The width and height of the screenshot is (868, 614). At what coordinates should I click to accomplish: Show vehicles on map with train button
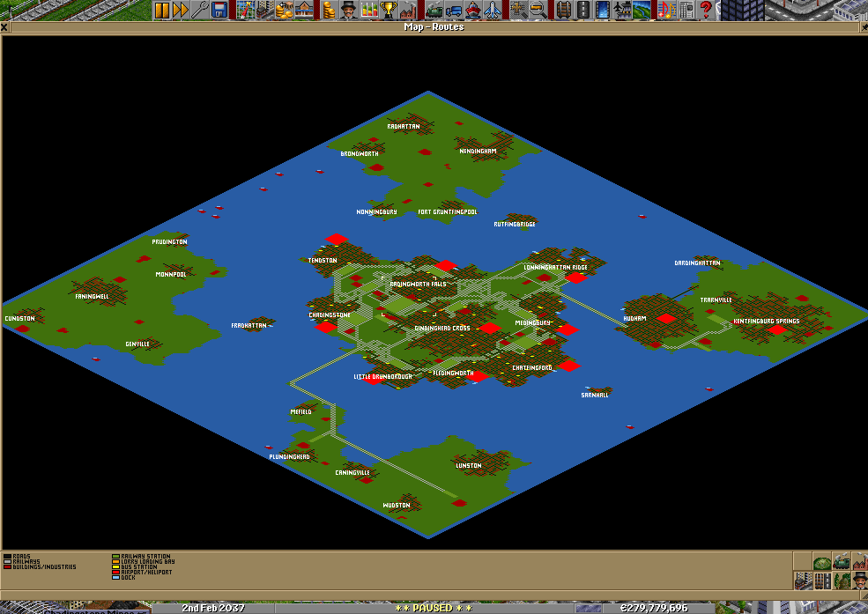pyautogui.click(x=842, y=561)
